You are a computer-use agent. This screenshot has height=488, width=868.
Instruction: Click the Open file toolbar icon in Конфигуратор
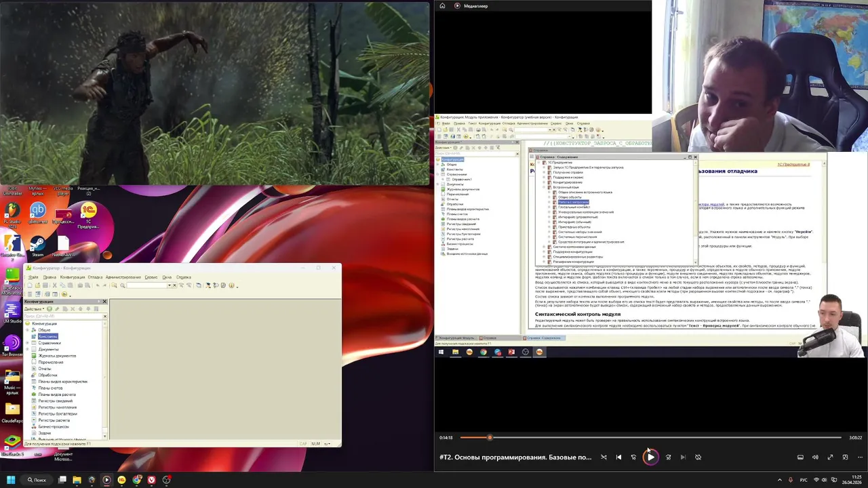click(x=38, y=285)
